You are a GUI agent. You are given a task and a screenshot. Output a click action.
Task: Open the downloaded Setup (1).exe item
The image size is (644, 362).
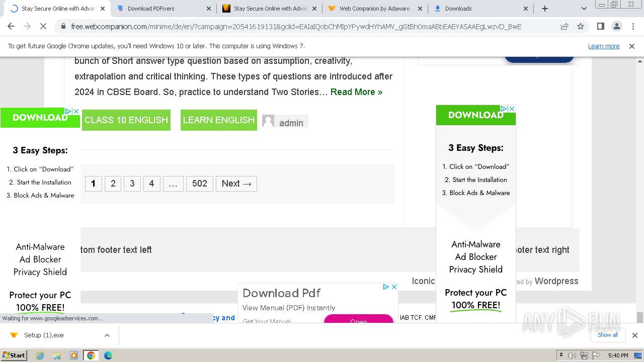click(44, 335)
